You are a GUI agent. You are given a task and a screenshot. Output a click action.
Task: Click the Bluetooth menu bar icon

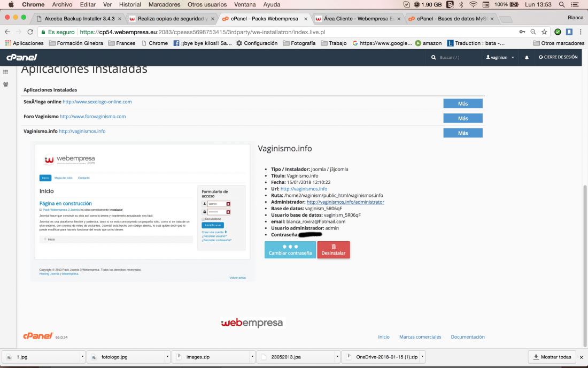tap(461, 4)
